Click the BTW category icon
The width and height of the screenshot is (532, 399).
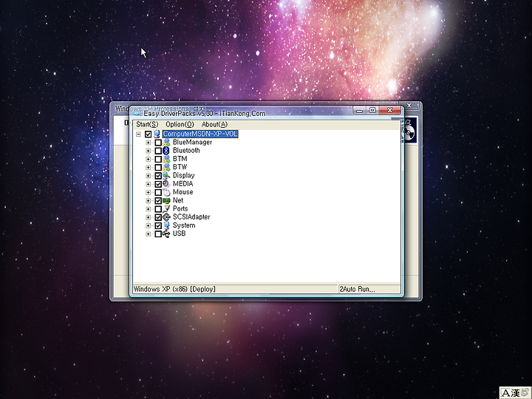pos(166,167)
